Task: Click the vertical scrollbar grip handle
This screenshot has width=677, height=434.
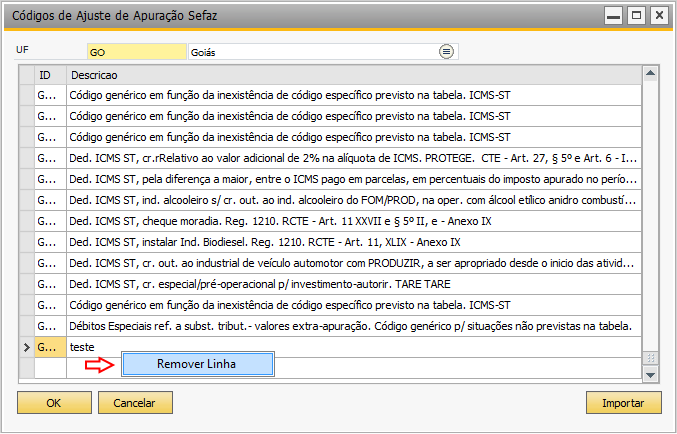Action: [x=650, y=358]
